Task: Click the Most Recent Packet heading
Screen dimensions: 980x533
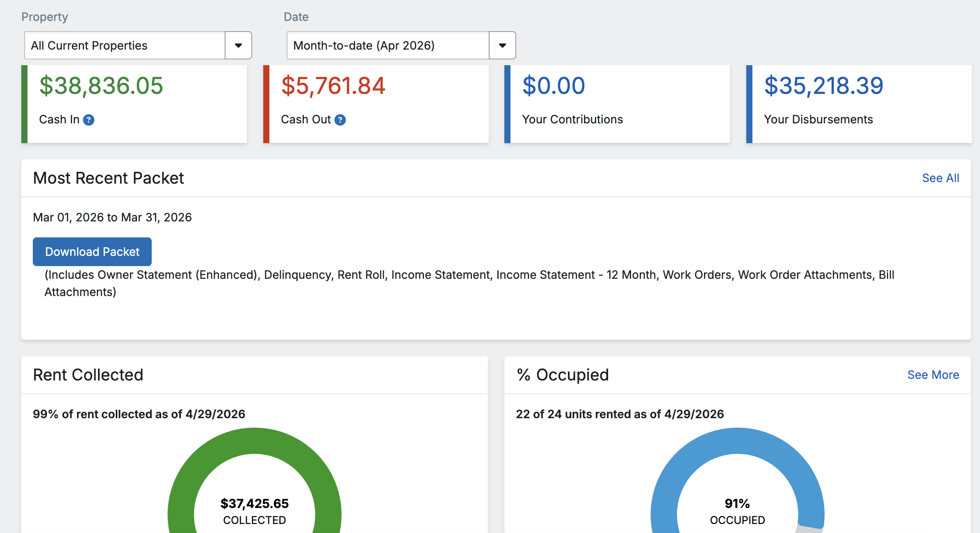Action: pyautogui.click(x=108, y=178)
